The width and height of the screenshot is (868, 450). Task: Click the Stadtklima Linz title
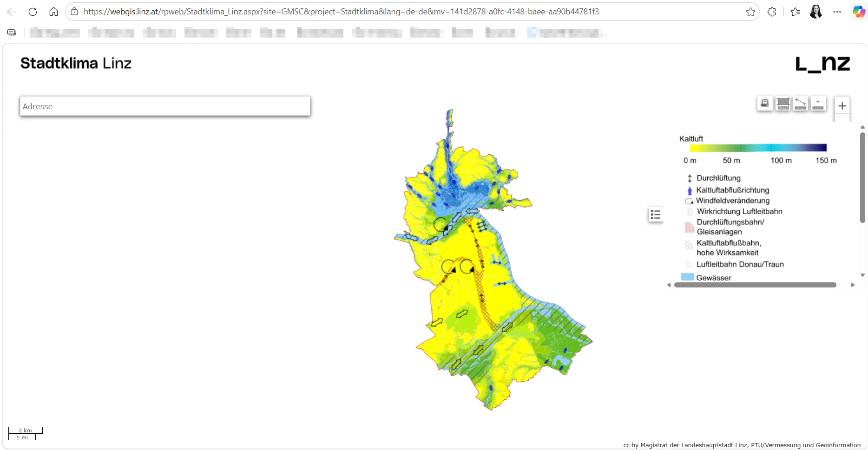pos(76,63)
